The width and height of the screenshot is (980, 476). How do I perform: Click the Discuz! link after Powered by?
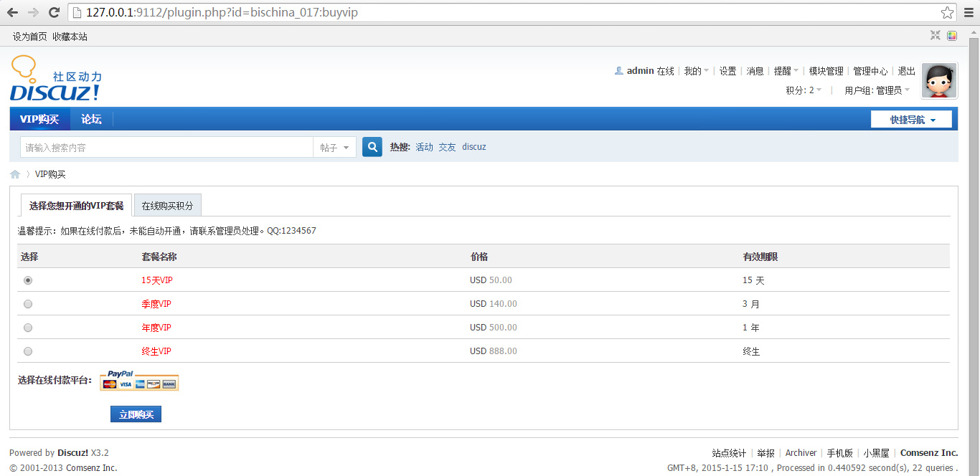click(x=73, y=453)
